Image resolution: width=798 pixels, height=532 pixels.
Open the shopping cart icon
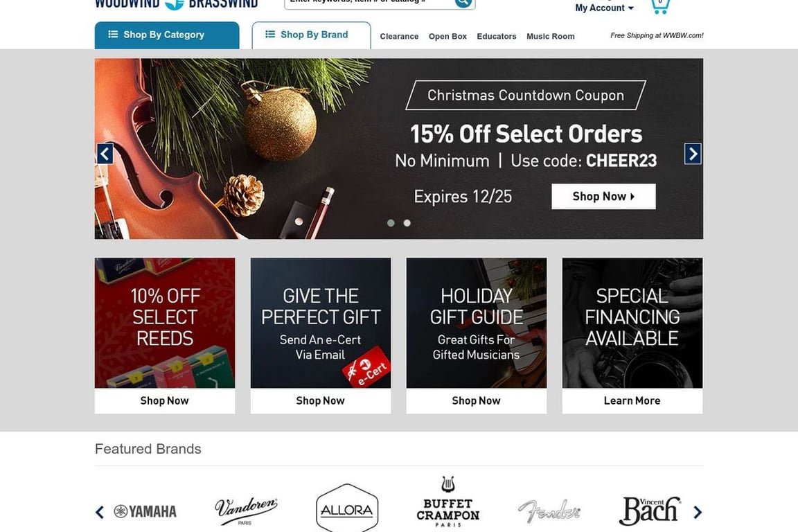(x=659, y=6)
